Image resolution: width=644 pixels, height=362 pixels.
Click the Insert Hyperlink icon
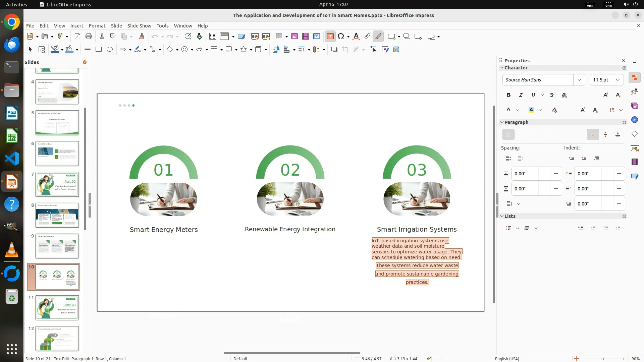(367, 37)
